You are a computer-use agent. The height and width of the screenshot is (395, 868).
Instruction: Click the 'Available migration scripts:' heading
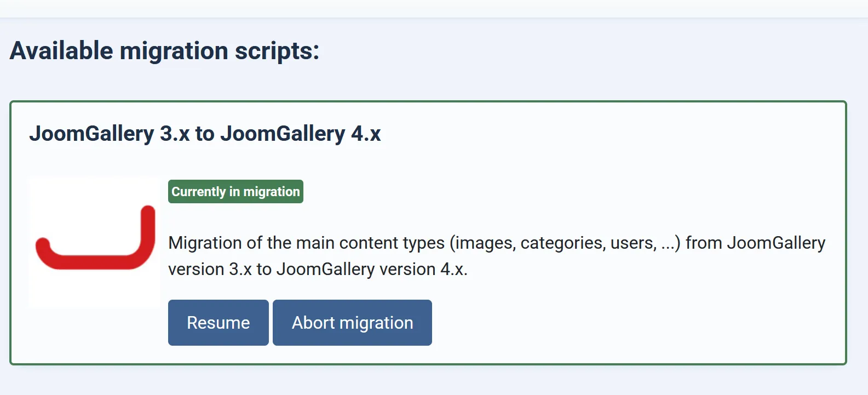pyautogui.click(x=164, y=51)
